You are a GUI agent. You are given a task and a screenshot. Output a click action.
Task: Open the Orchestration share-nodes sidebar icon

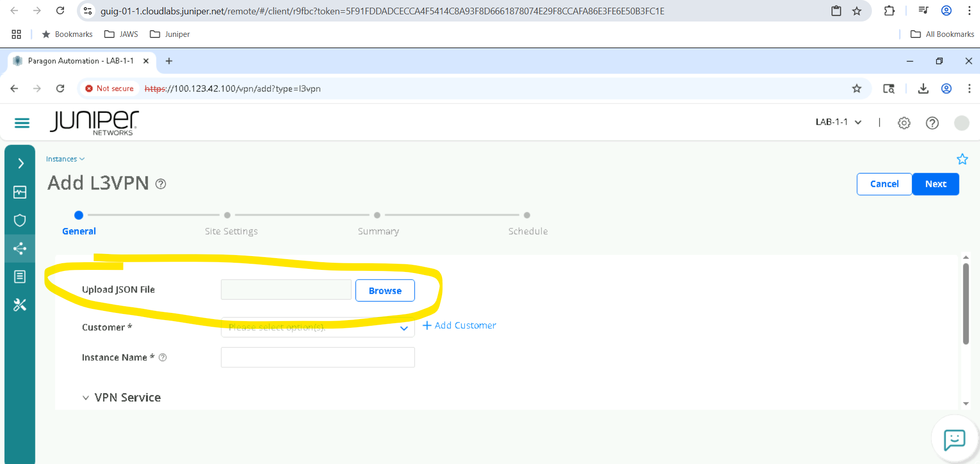tap(20, 249)
